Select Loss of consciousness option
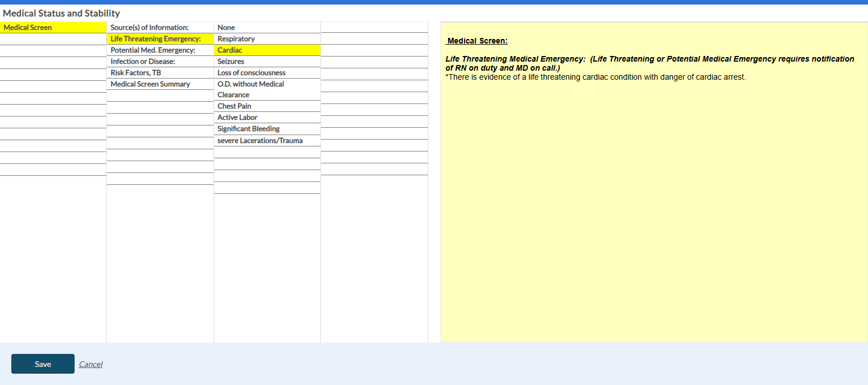868x385 pixels. pyautogui.click(x=267, y=73)
